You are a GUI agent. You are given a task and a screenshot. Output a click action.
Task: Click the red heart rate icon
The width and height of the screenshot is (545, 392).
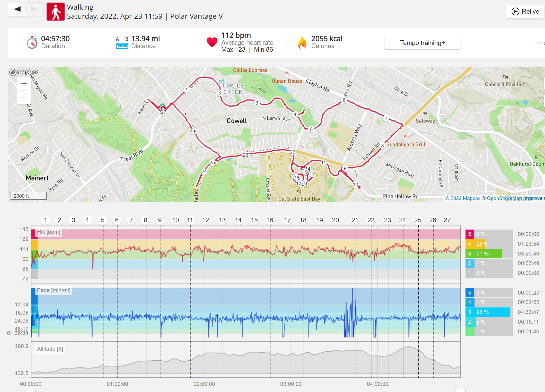click(212, 42)
